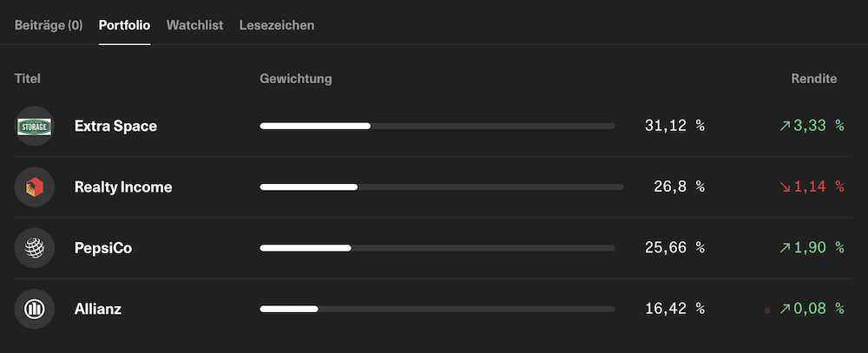Click the Realty Income logo icon

point(35,187)
